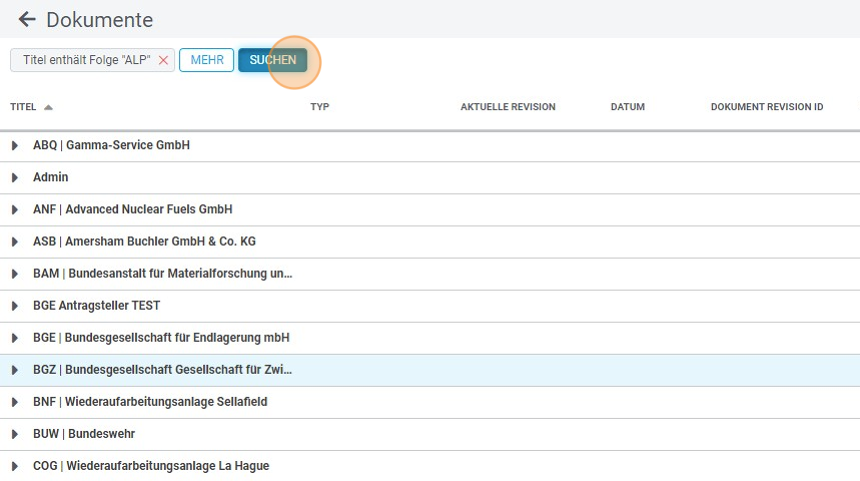Select 'BGZ | Bundesgesellschaft Gesellschaft für Zwi...' title
This screenshot has width=860, height=481.
coord(162,370)
